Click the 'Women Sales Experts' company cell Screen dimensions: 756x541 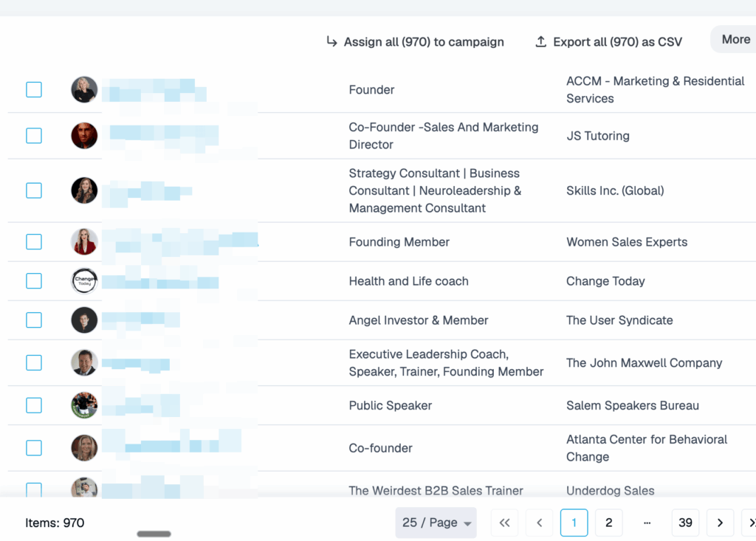click(627, 242)
